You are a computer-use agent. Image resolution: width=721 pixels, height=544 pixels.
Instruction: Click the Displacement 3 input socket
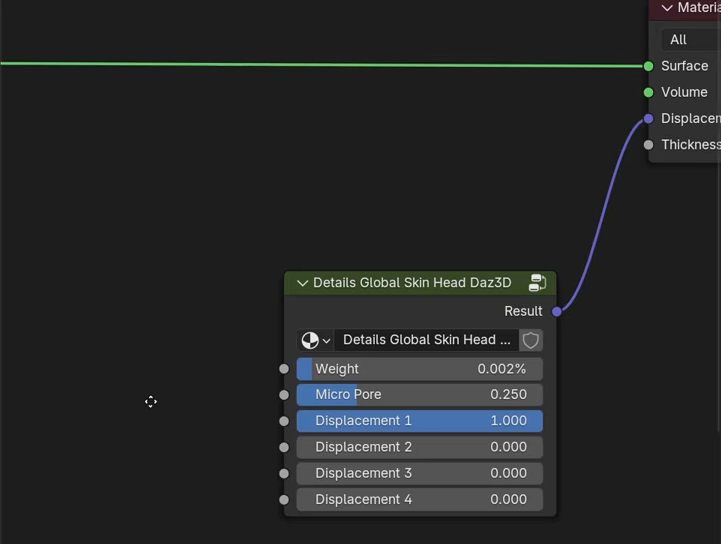(284, 473)
